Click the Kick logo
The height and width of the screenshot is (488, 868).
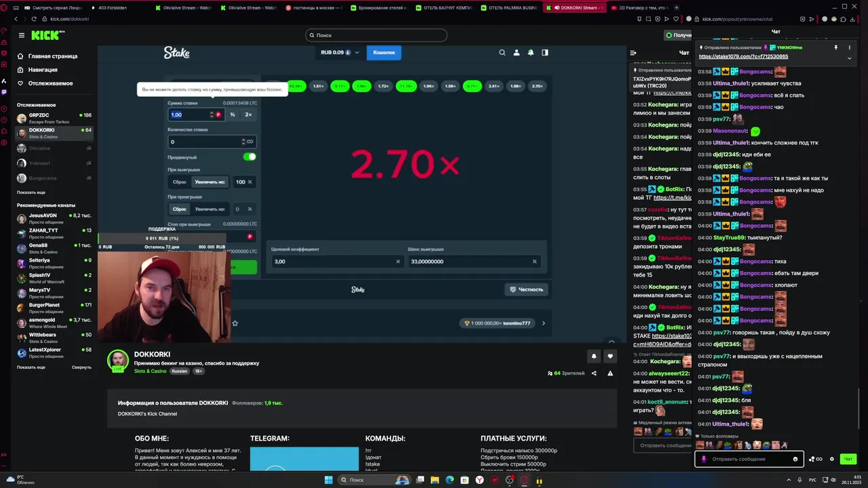(x=47, y=35)
